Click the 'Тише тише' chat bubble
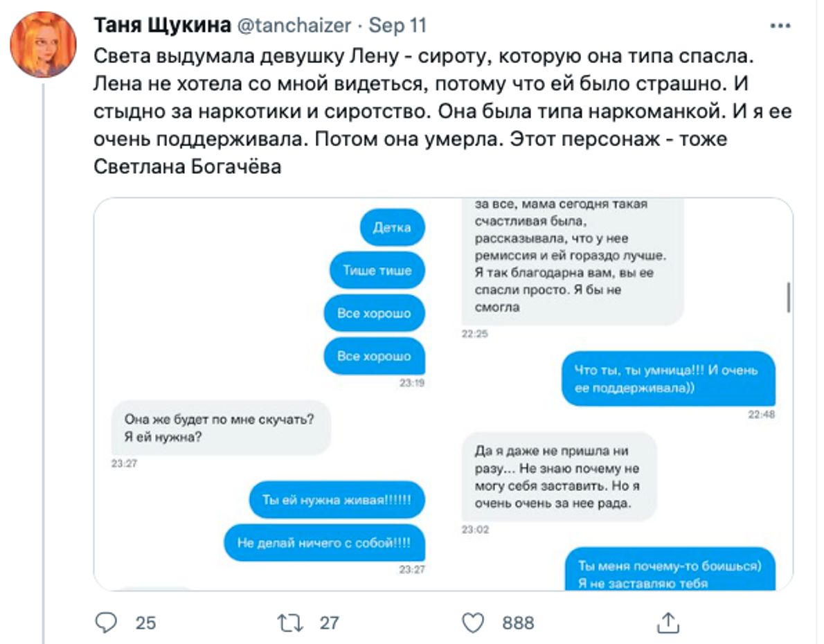Viewport: 824px width, 644px height. click(377, 270)
